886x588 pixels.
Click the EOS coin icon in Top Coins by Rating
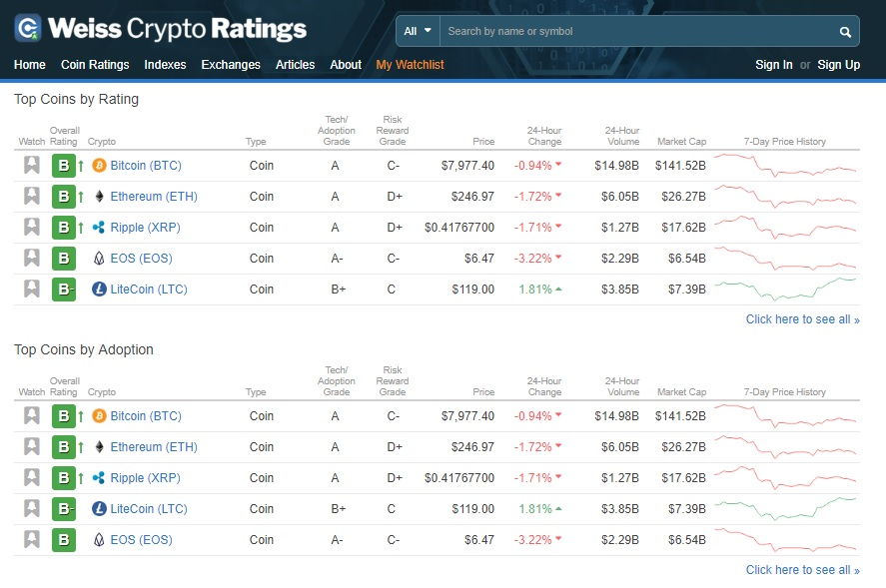pyautogui.click(x=99, y=259)
